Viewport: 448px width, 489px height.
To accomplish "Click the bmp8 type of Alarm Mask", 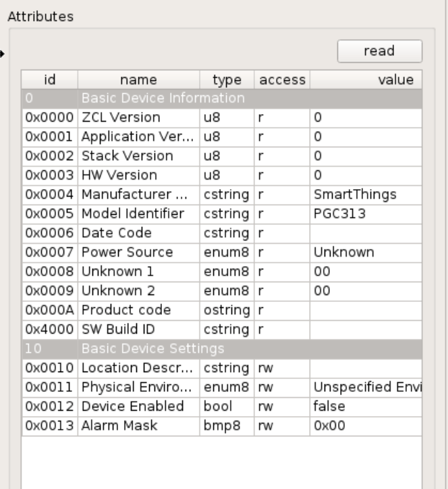I will click(227, 426).
